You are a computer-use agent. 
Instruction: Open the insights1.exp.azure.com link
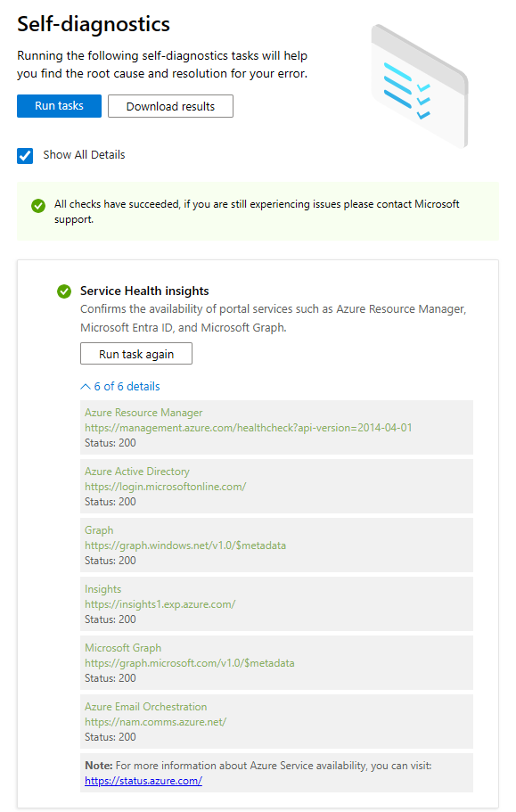160,604
